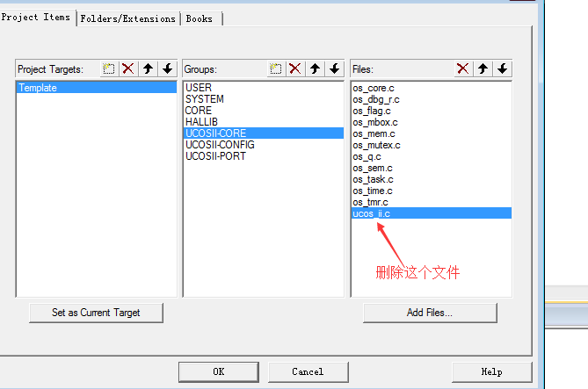The image size is (588, 389).
Task: Select file os_mem.c
Action: [x=432, y=133]
